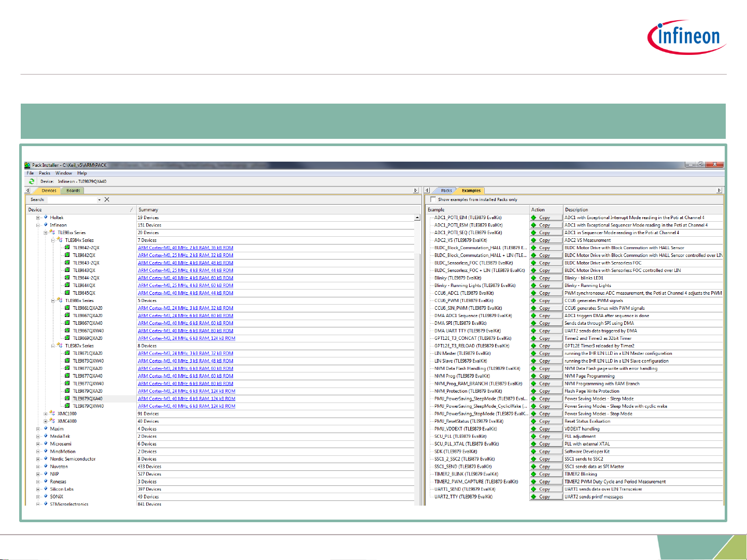Viewport: 747px width, 560px height.
Task: Click the right arrow at the Examples pane's tab bar end
Action: pos(719,191)
